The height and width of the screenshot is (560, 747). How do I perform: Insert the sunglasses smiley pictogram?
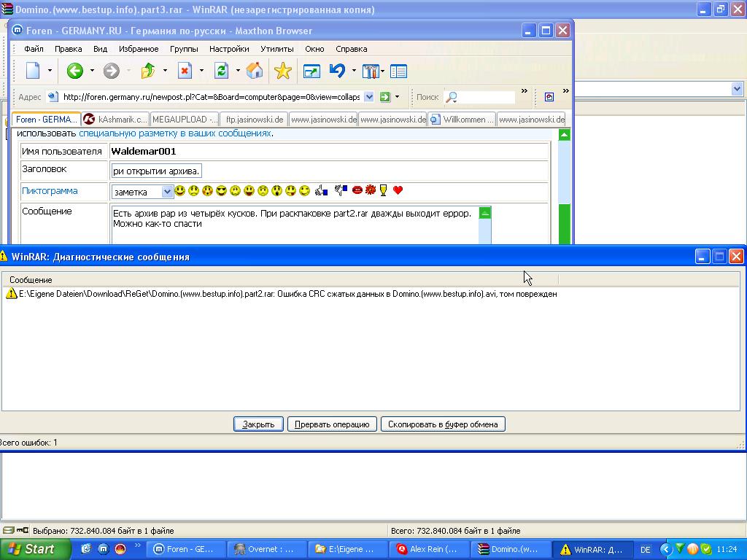[x=221, y=191]
